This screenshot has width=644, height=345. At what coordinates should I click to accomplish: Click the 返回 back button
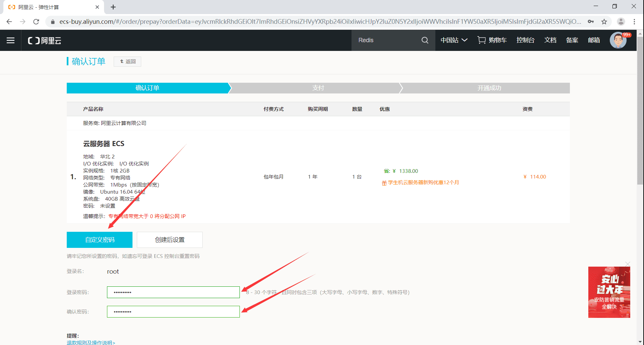[127, 62]
